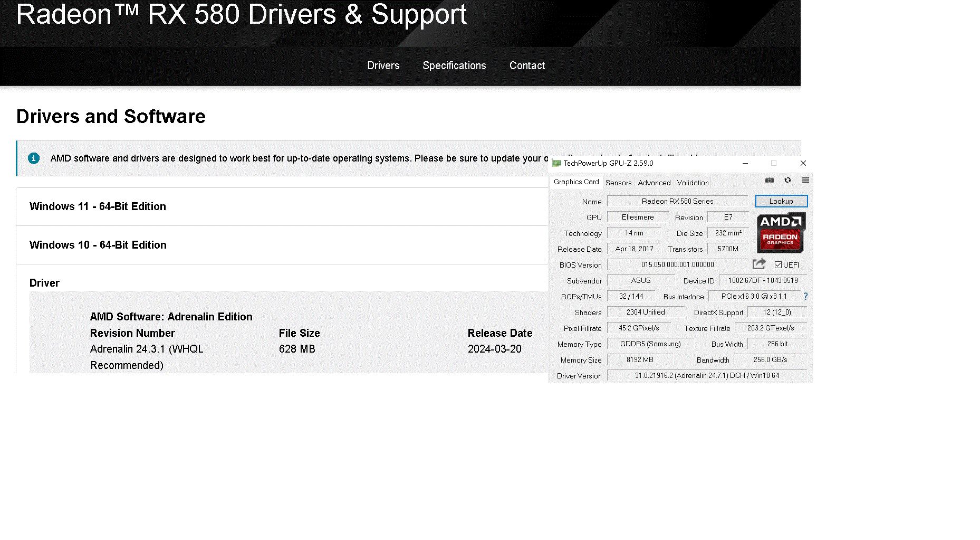Screen dimensions: 980x540
Task: Switch to the Sensors tab
Action: pos(618,183)
